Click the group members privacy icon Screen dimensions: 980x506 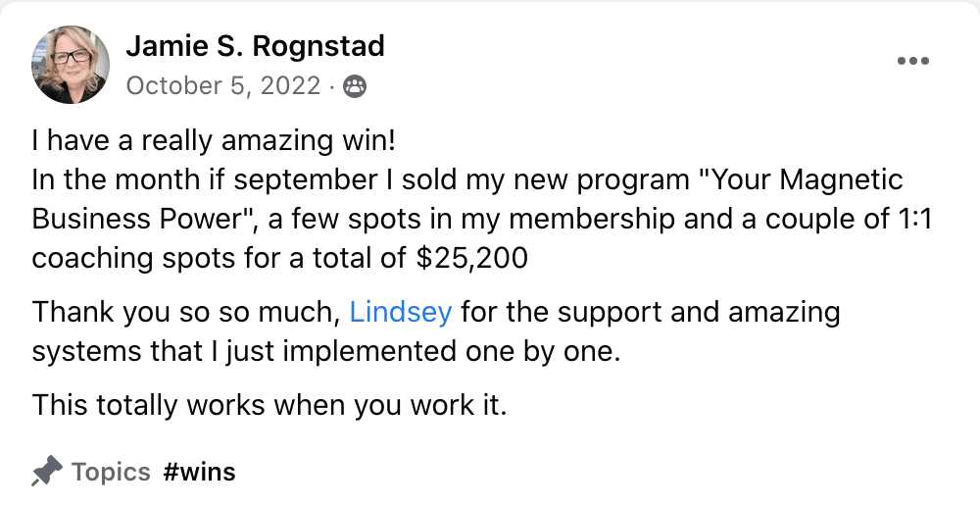click(x=355, y=86)
